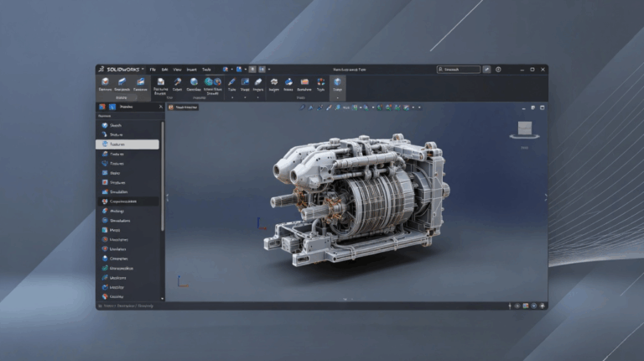644x361 pixels.
Task: Expand the dropdown arrow under the highlighted globe button
Action: pyautogui.click(x=338, y=98)
